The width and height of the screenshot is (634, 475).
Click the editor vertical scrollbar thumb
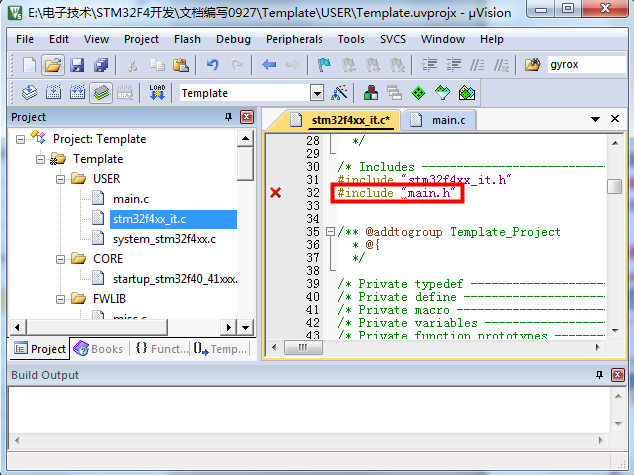pos(615,187)
